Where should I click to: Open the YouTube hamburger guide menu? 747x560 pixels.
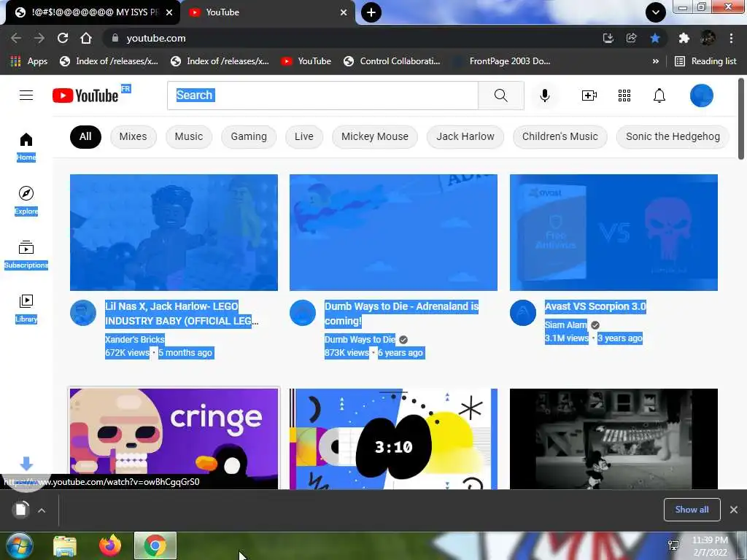pos(26,96)
